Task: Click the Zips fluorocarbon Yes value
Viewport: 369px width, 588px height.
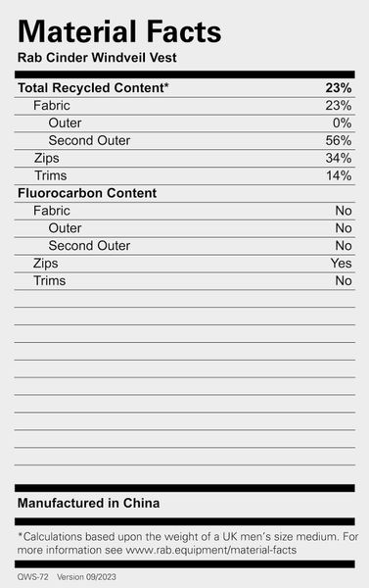Action: point(341,264)
